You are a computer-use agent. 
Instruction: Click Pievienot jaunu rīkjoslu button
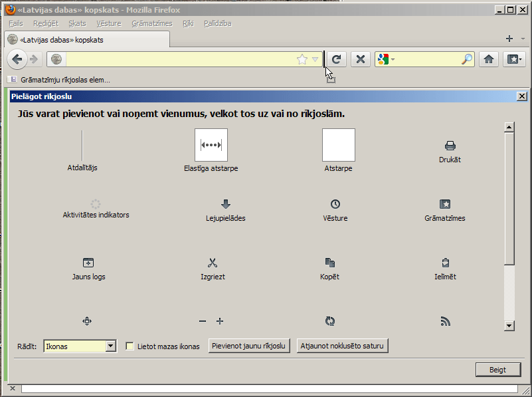pyautogui.click(x=249, y=346)
